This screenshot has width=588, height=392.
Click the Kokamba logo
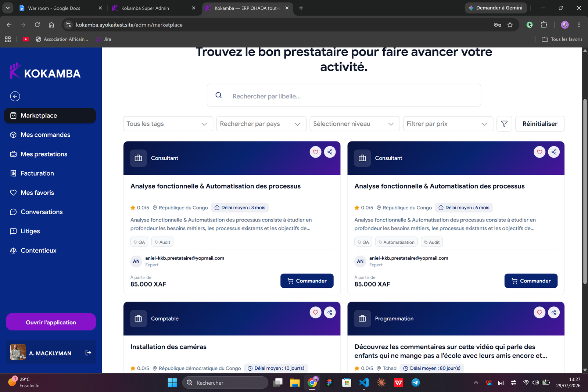tap(45, 72)
